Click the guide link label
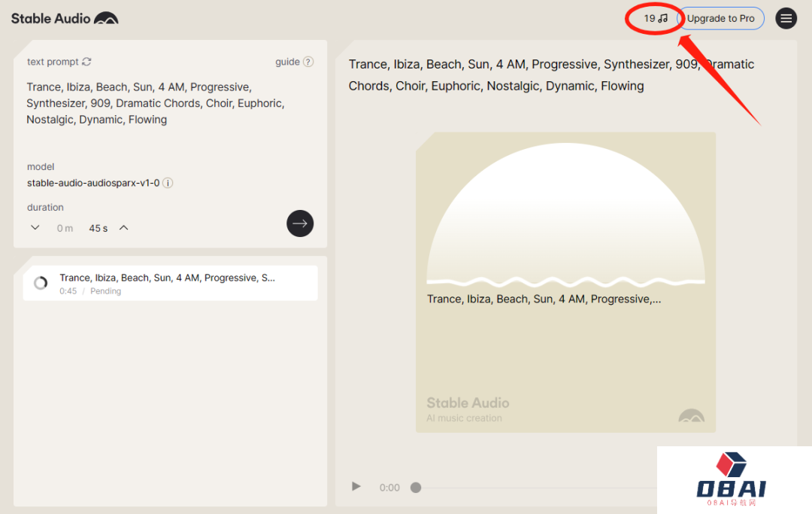 [287, 62]
